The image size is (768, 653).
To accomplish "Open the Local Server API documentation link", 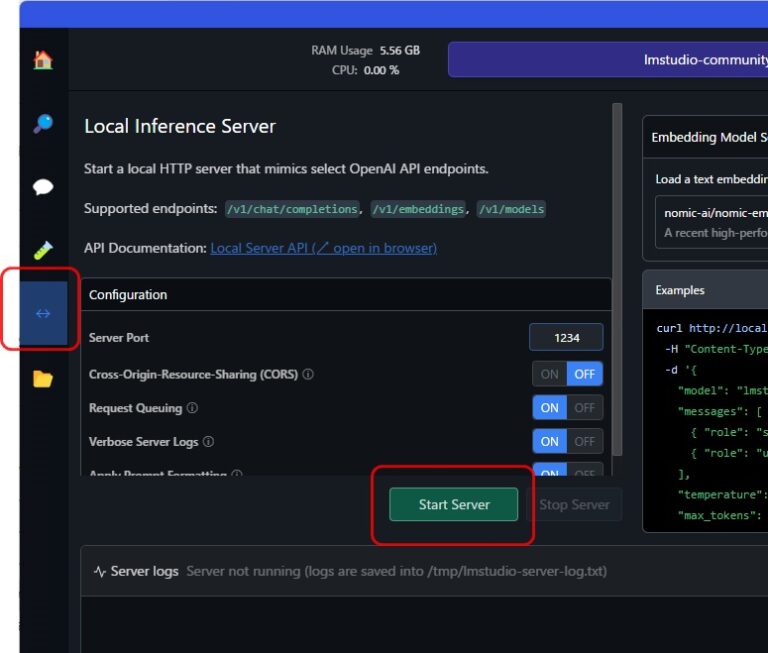I will pos(323,248).
